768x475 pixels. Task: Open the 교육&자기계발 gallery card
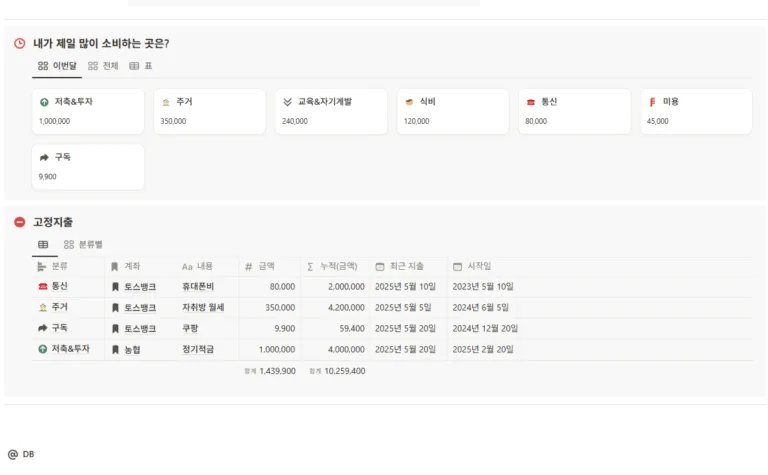[331, 111]
